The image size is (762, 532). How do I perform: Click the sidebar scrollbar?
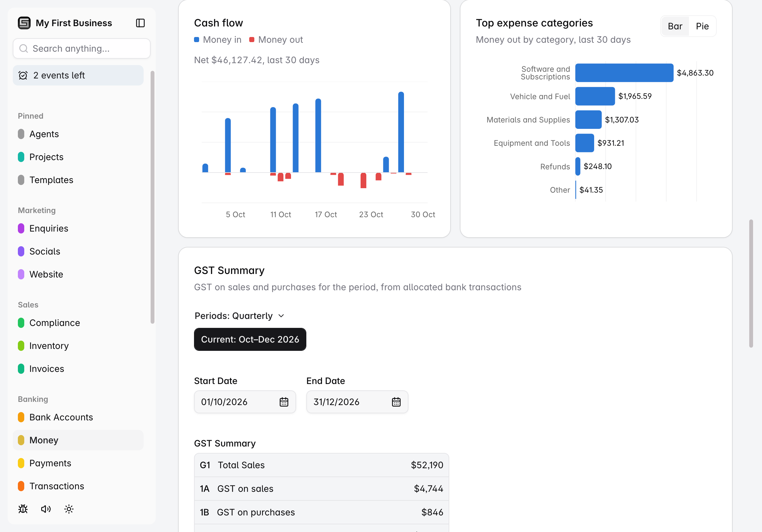click(x=153, y=197)
